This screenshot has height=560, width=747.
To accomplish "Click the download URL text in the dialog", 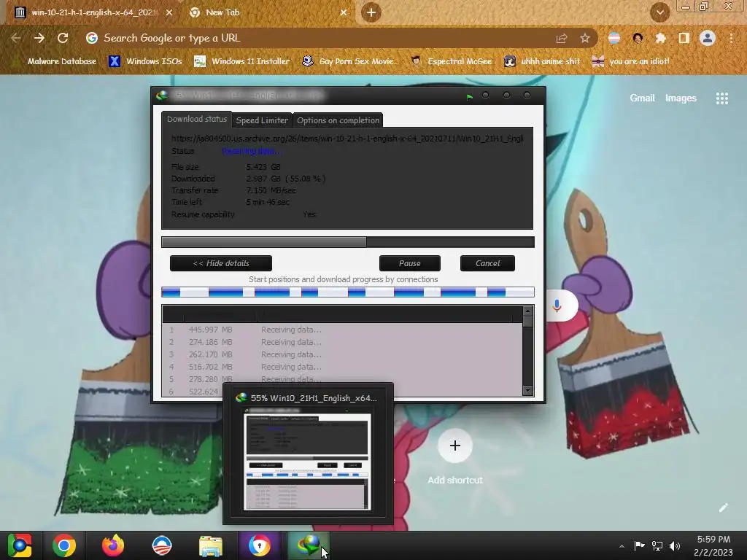I will [347, 139].
